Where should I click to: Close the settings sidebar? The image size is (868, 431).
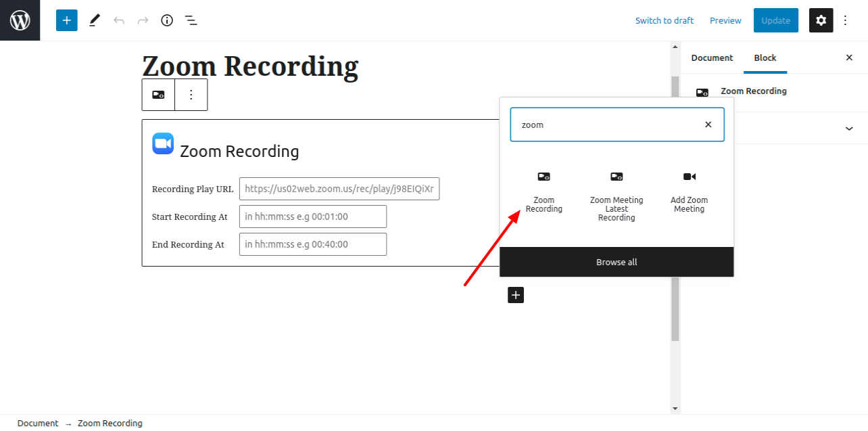pyautogui.click(x=849, y=58)
